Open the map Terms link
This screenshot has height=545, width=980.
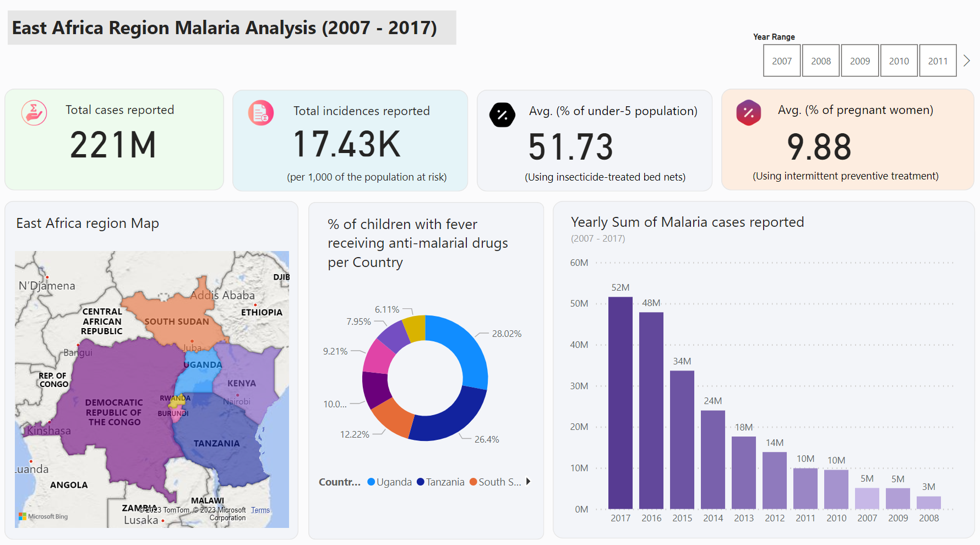(x=260, y=510)
